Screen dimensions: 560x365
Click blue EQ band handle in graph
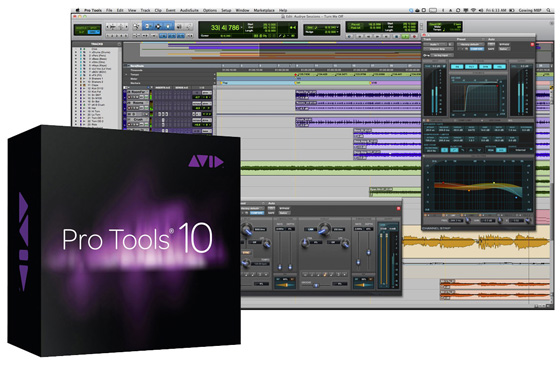click(x=516, y=198)
